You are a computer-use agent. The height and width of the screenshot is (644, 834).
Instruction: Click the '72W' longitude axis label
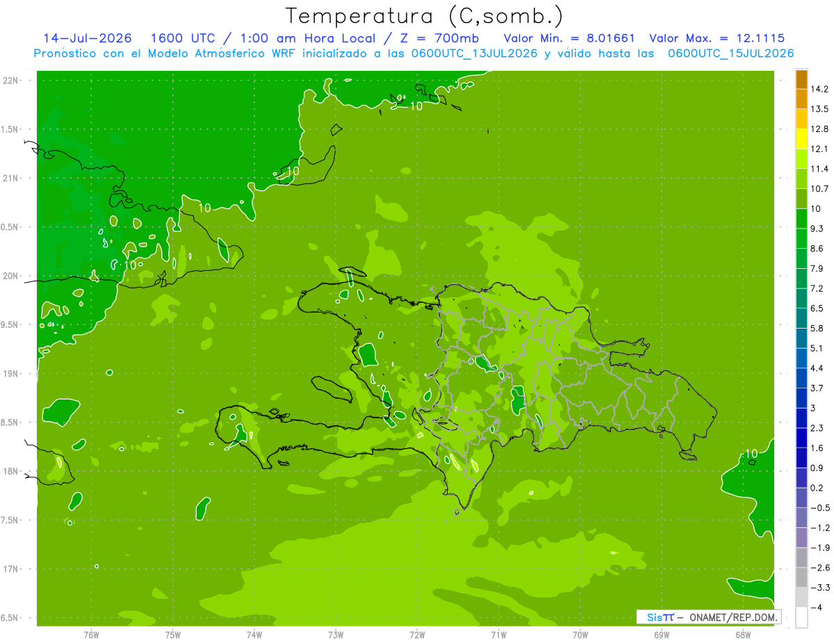(417, 635)
